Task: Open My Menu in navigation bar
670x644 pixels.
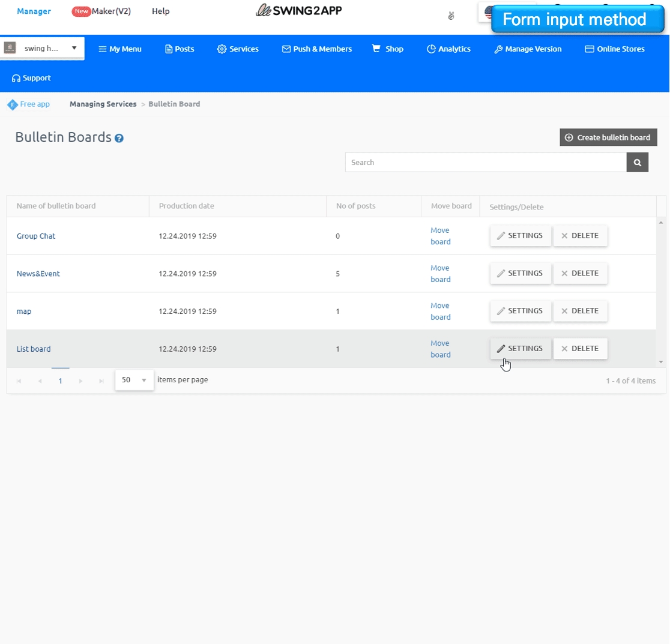Action: [120, 49]
